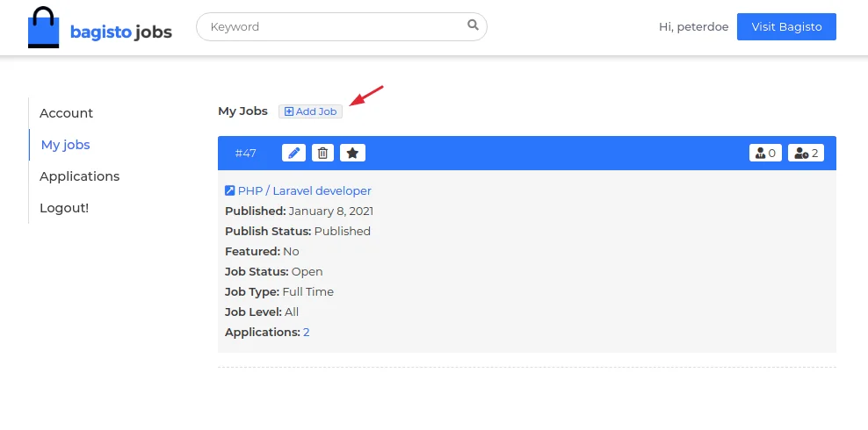The height and width of the screenshot is (430, 868).
Task: Delete job #47 using the trash icon
Action: tap(322, 153)
